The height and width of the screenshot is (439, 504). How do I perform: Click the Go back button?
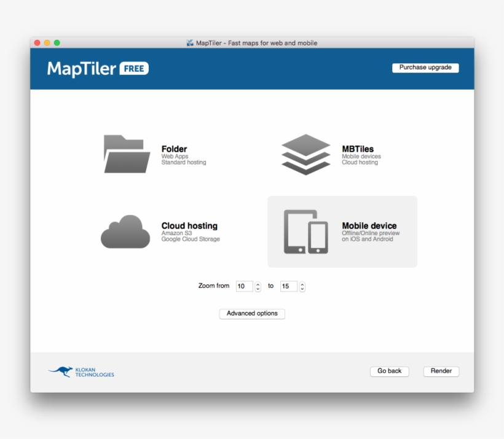389,371
